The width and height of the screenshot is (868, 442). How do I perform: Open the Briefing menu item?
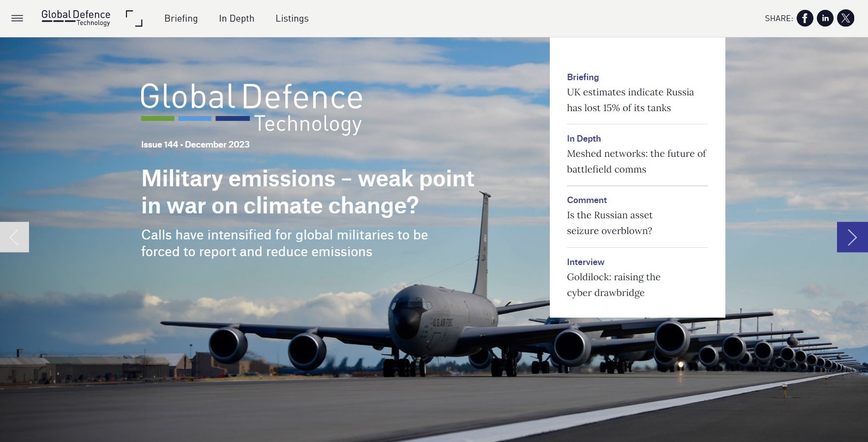click(x=181, y=19)
